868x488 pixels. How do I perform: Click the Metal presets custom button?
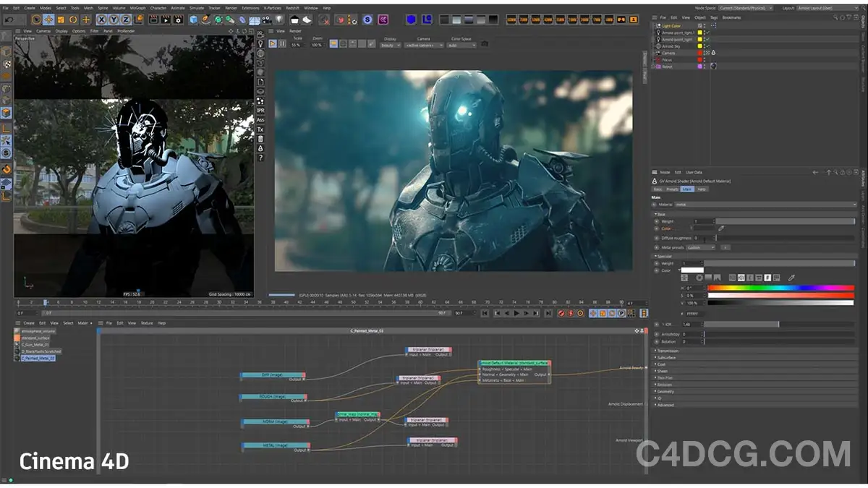click(700, 247)
